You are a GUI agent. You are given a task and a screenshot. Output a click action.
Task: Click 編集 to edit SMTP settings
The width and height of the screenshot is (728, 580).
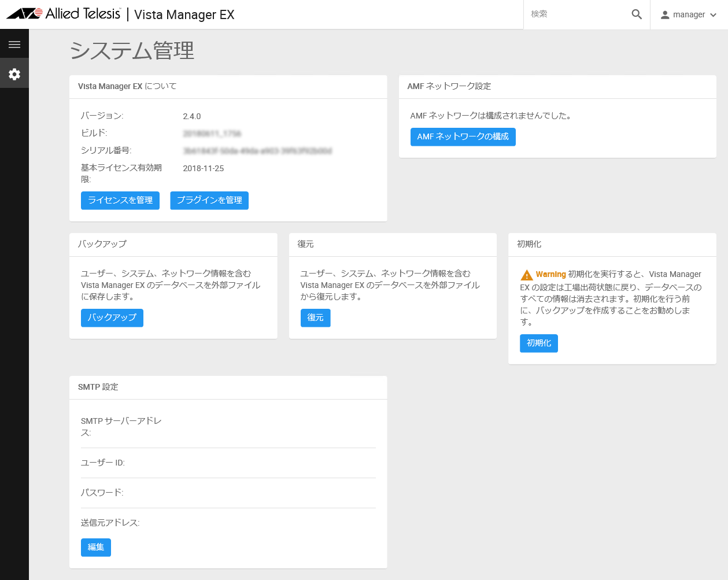[x=95, y=547]
